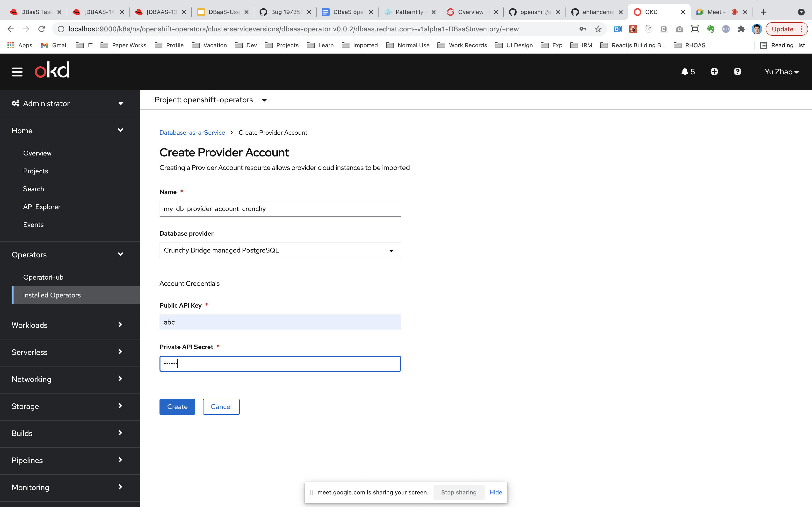The height and width of the screenshot is (507, 812).
Task: Open the Chrome extensions puzzle icon
Action: pos(741,29)
